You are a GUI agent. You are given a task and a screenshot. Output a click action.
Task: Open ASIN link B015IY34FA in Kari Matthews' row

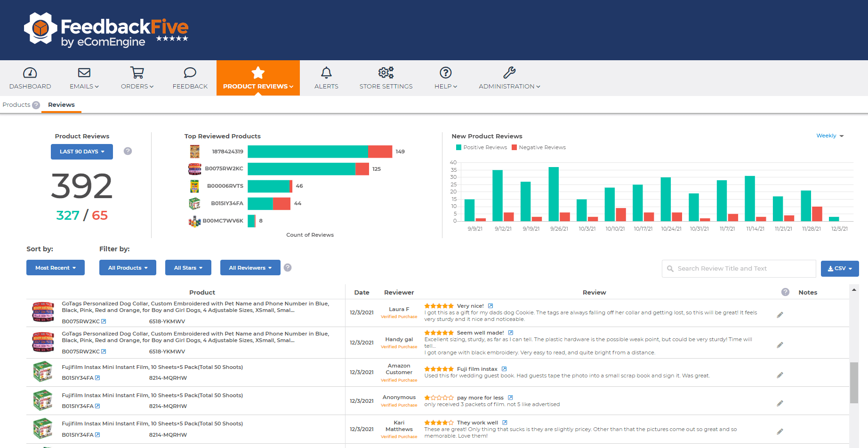81,435
